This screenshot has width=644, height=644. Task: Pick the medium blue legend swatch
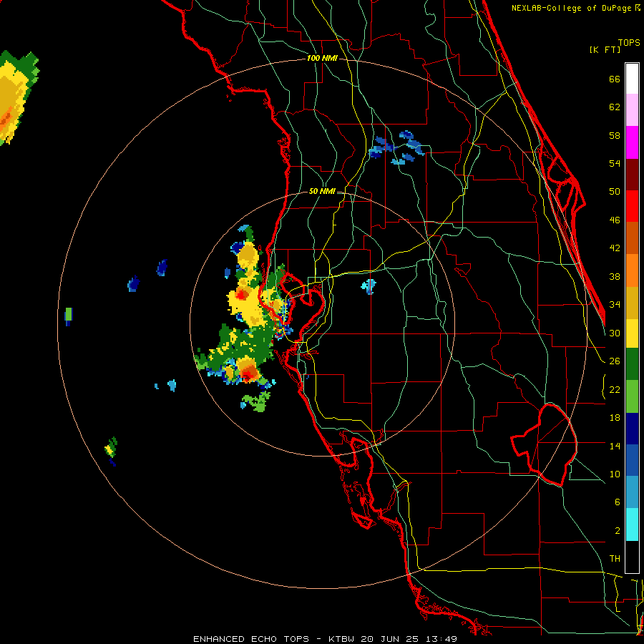click(x=632, y=461)
